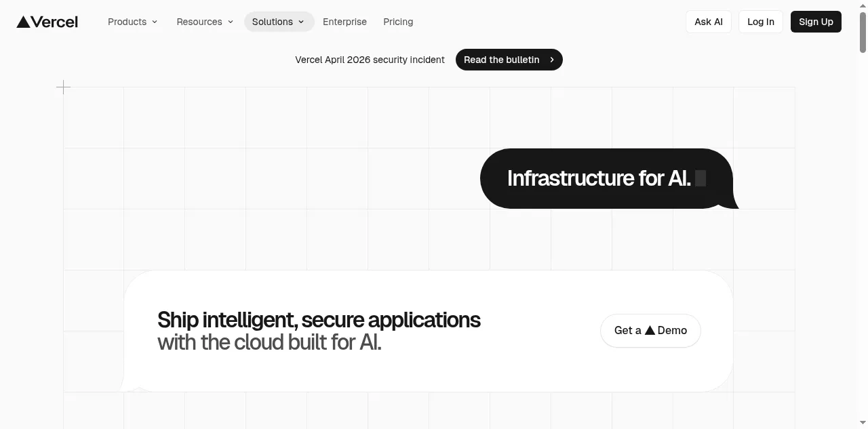The height and width of the screenshot is (429, 868).
Task: Open the Read the bulletin link
Action: [509, 60]
